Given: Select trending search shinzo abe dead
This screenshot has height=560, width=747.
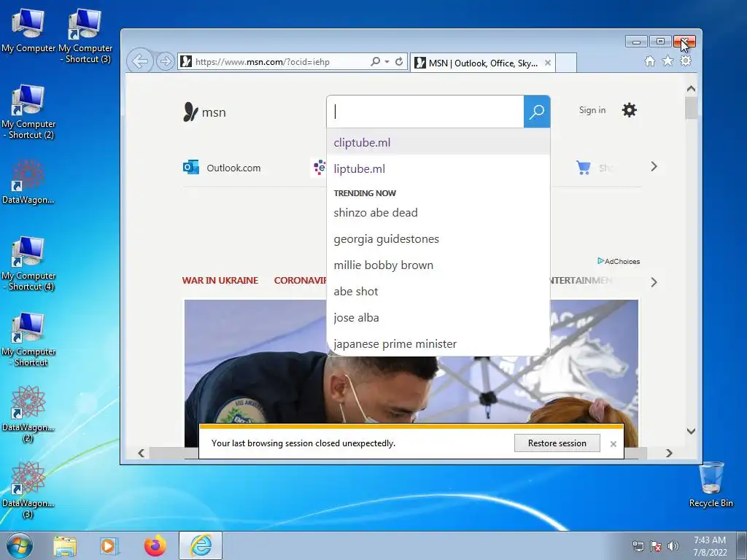Looking at the screenshot, I should (438, 212).
